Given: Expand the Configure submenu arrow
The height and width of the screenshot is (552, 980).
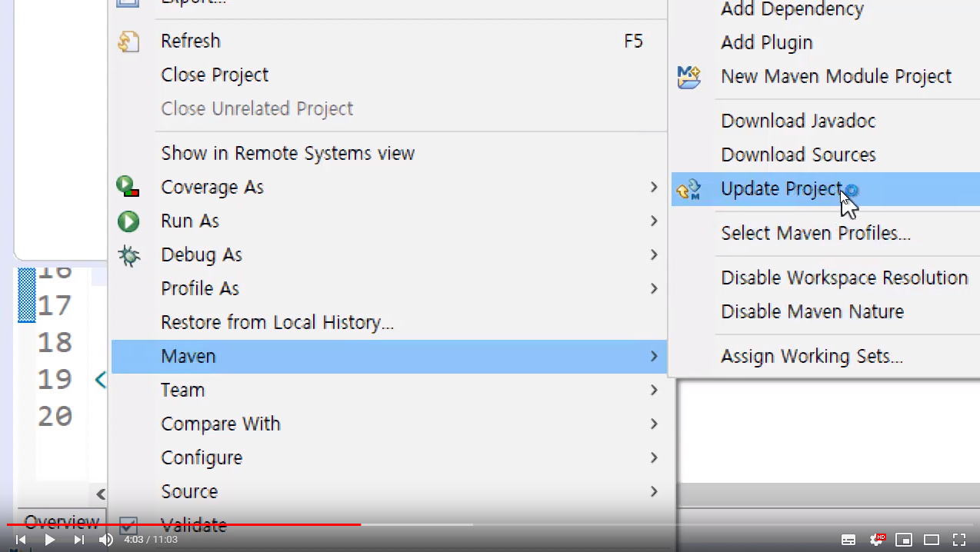Looking at the screenshot, I should 653,457.
